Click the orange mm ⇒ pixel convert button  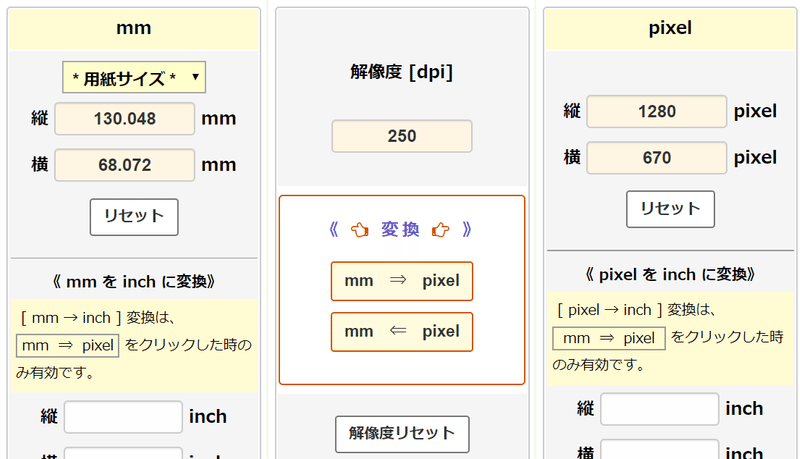point(402,281)
